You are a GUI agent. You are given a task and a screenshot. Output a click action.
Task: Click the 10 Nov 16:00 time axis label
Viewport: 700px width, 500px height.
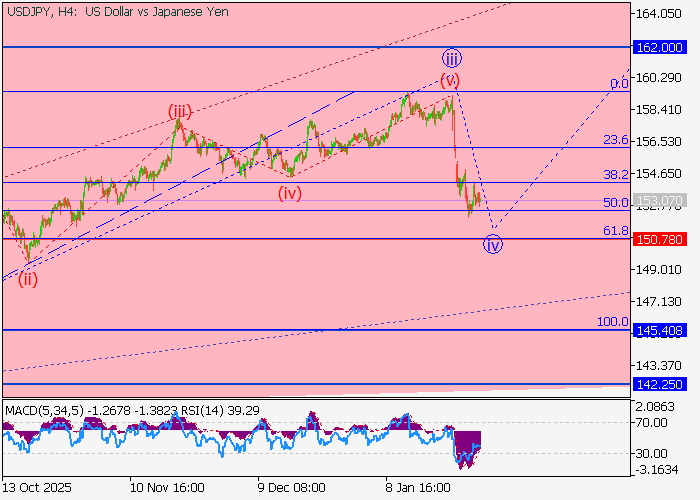coord(167,488)
